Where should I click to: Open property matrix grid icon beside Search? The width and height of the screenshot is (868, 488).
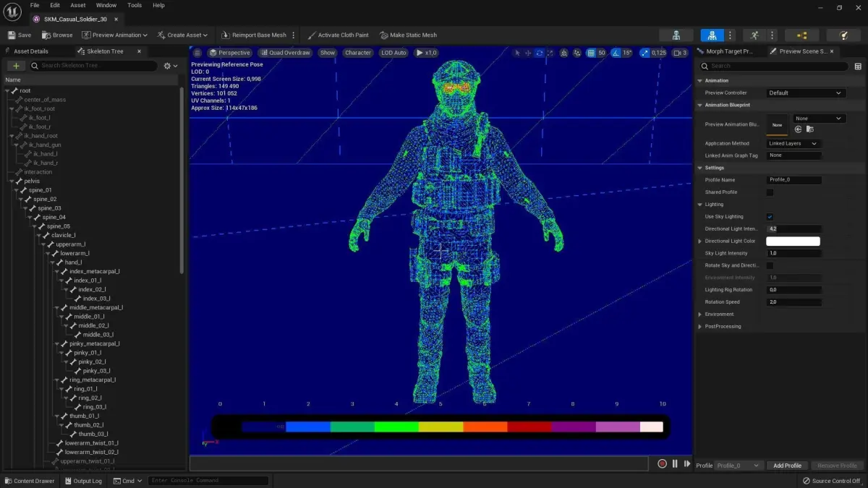(x=858, y=66)
